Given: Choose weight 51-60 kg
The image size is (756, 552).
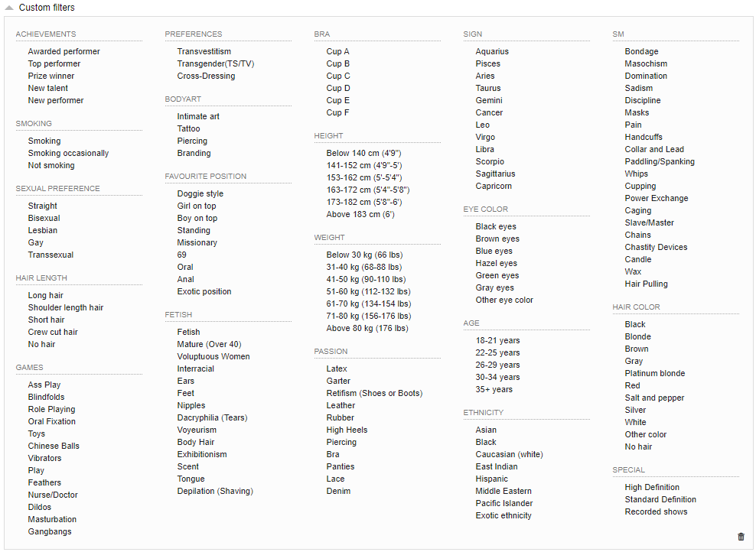Looking at the screenshot, I should click(x=367, y=292).
